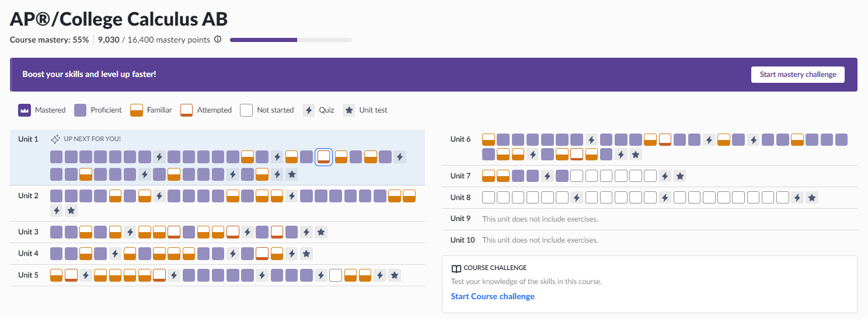868x319 pixels.
Task: Click the Mastered crown icon in legend
Action: click(x=25, y=110)
